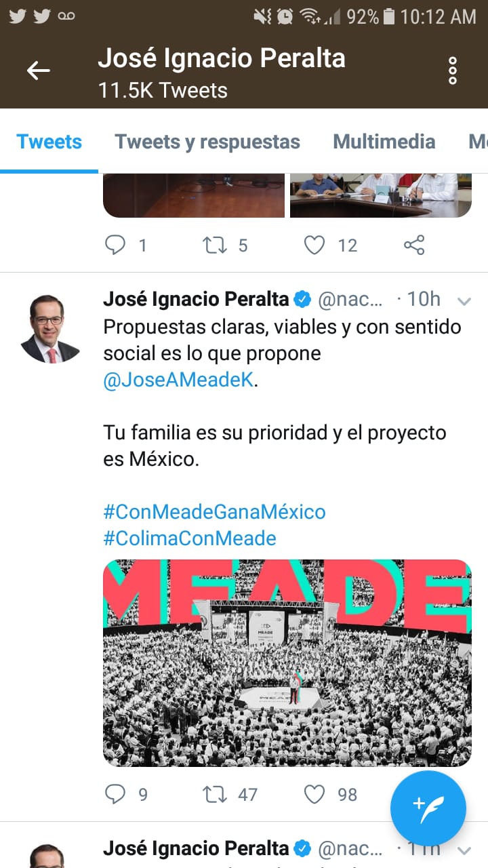Share the top tweet via share icon
Viewport: 488px width, 868px height.
tap(414, 245)
